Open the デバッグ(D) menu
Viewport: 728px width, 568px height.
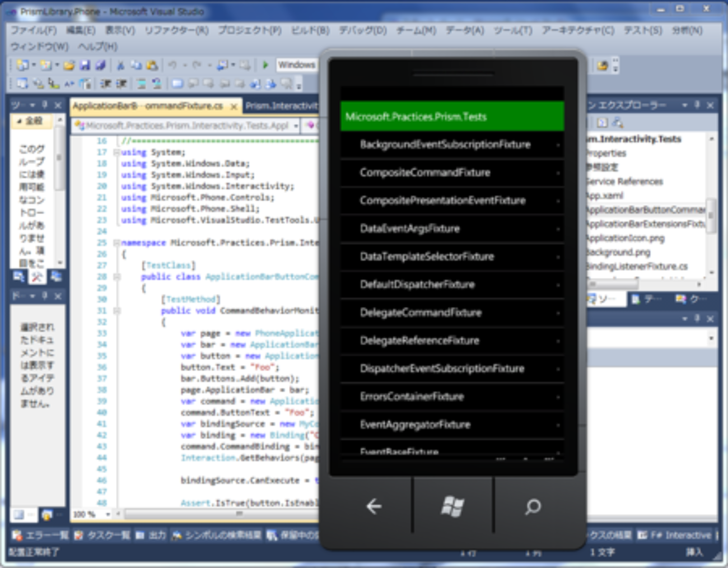(x=362, y=30)
